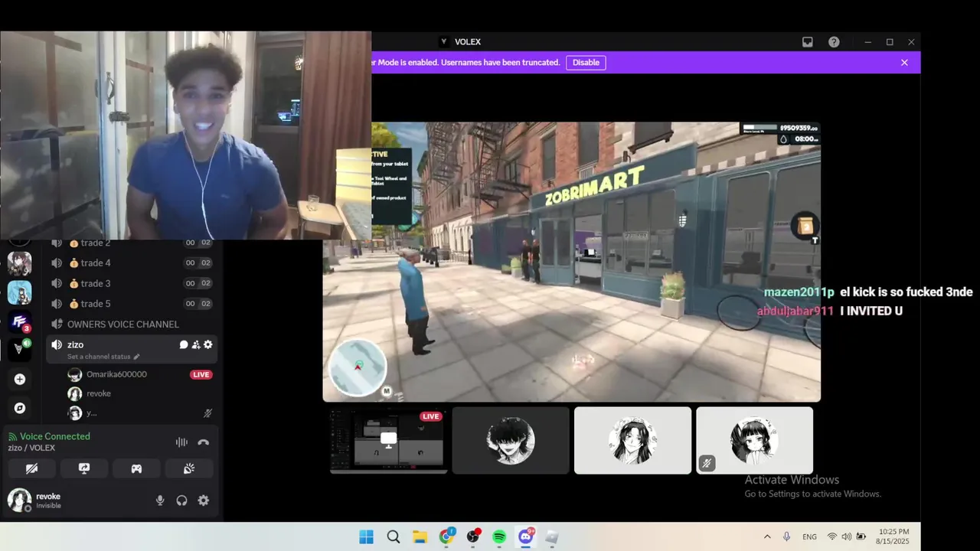The image size is (980, 551).
Task: Open Discord taskbar icon
Action: pos(526,537)
